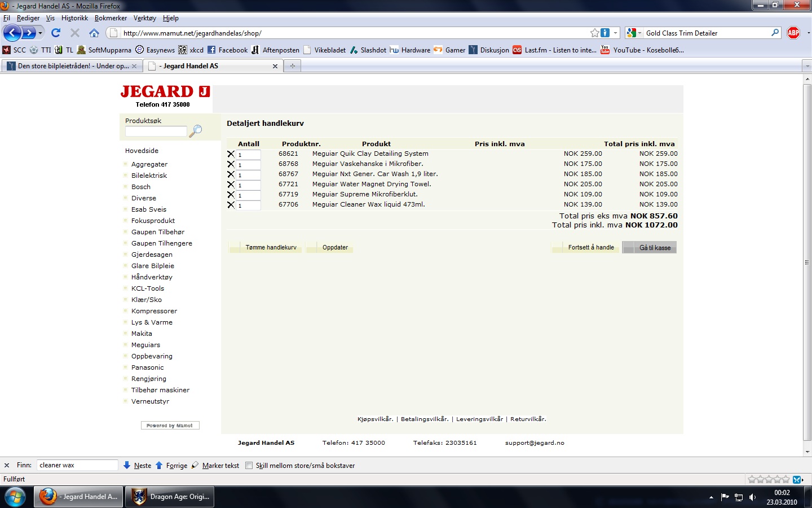Find next match with Neste arrow

[137, 465]
